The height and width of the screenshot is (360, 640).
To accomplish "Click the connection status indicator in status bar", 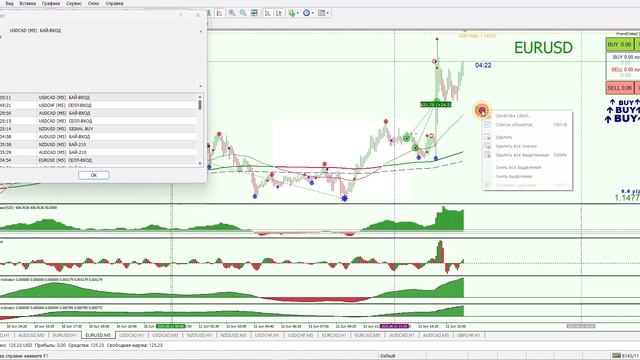I will coord(625,356).
